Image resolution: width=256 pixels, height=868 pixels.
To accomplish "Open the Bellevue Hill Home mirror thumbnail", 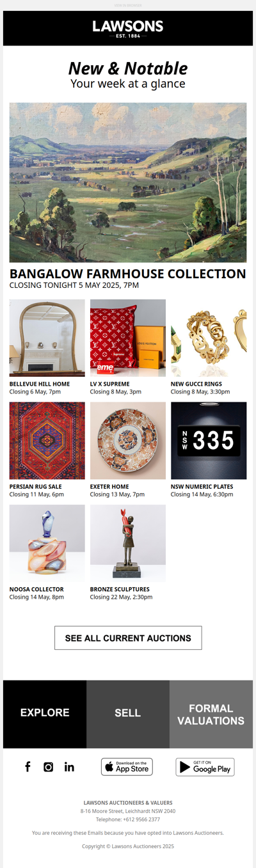I will (x=47, y=338).
